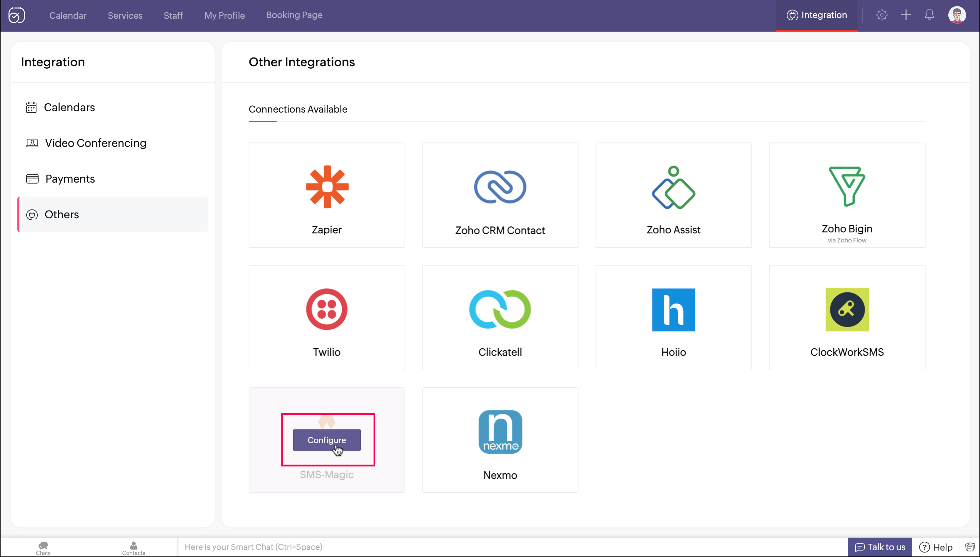The width and height of the screenshot is (980, 557).
Task: Click the 'via Zoho Flow' subtext
Action: [847, 240]
